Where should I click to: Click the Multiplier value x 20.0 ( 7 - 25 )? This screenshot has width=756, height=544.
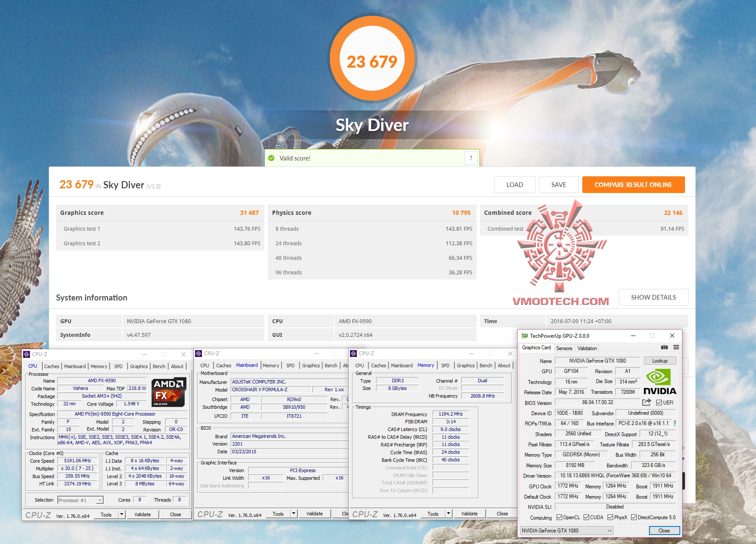click(x=77, y=468)
